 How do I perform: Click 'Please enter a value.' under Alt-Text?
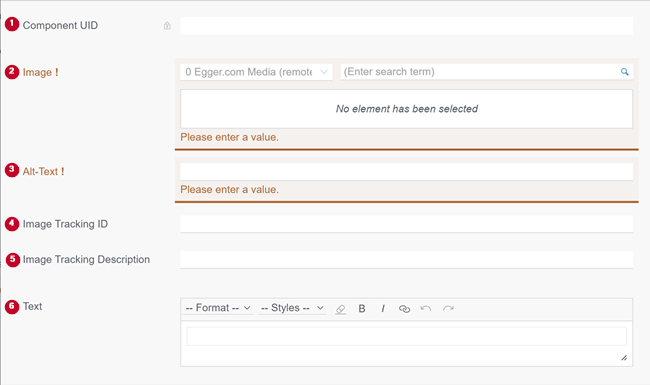click(229, 189)
